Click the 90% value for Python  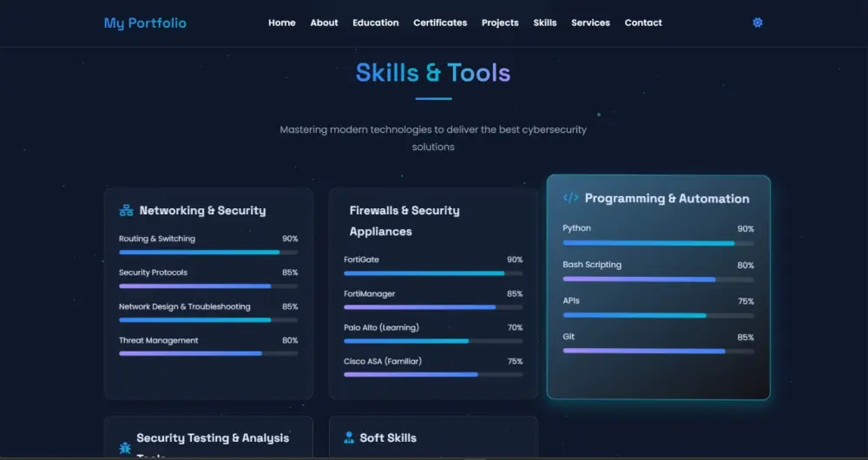pyautogui.click(x=746, y=228)
